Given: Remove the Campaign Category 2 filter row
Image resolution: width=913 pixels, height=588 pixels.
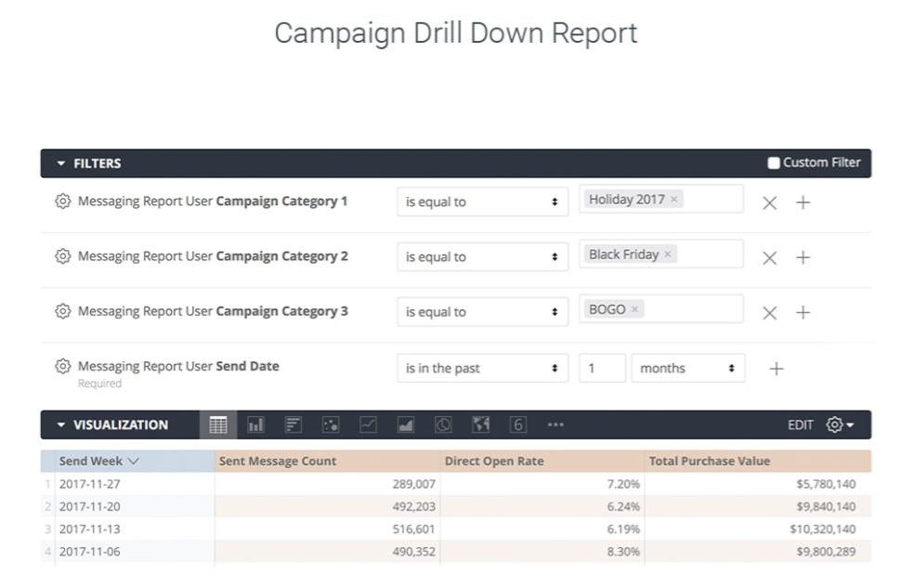Looking at the screenshot, I should coord(769,257).
